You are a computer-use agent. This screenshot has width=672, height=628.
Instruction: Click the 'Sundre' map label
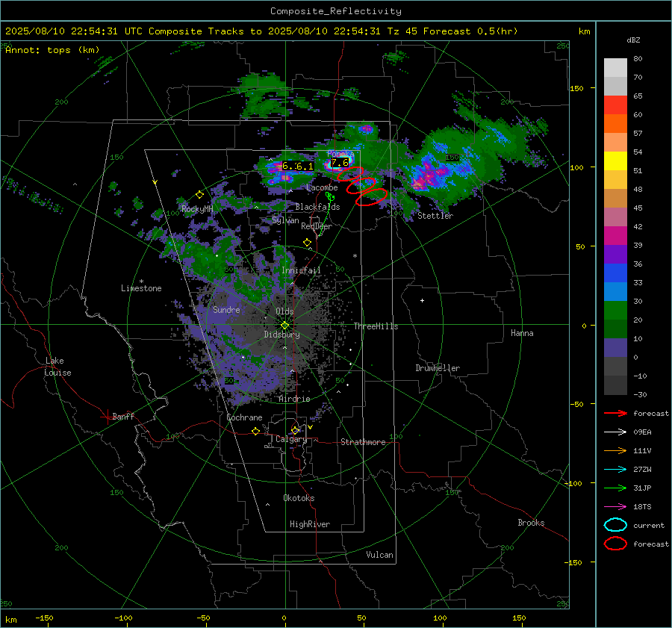tap(226, 309)
